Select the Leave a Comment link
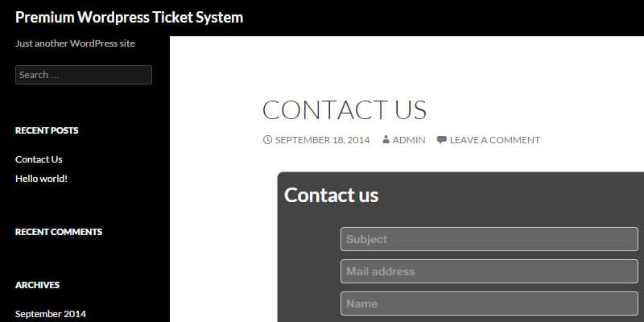644x322 pixels. click(494, 140)
